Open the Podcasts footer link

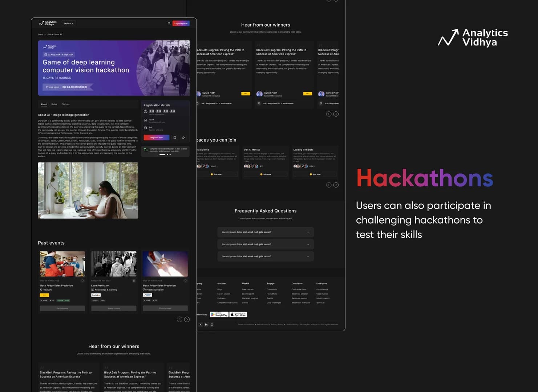tap(221, 298)
